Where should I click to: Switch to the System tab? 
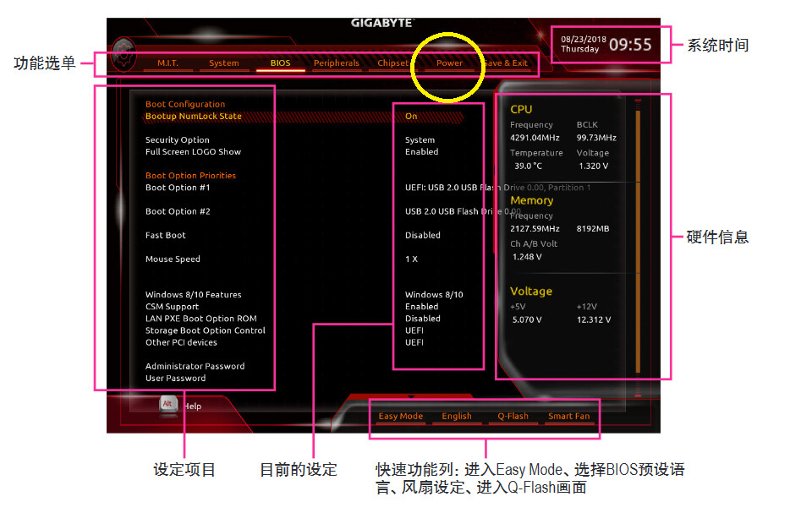point(223,63)
